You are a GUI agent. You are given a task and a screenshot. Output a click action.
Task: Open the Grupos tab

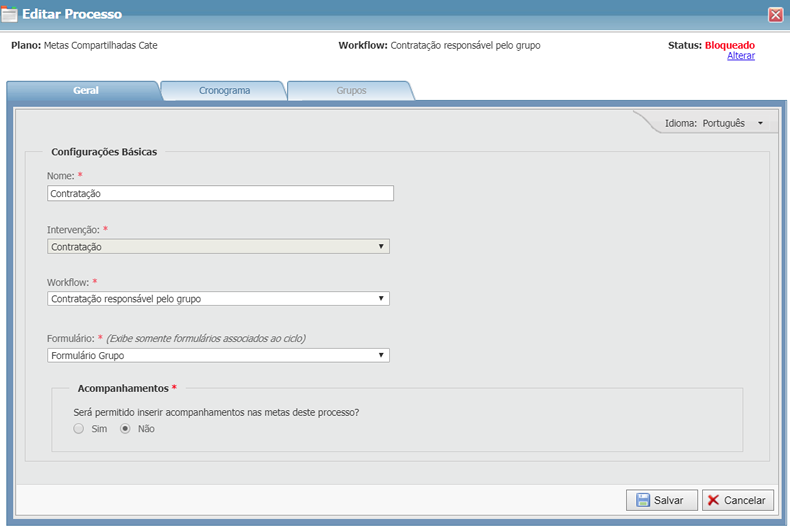point(351,90)
